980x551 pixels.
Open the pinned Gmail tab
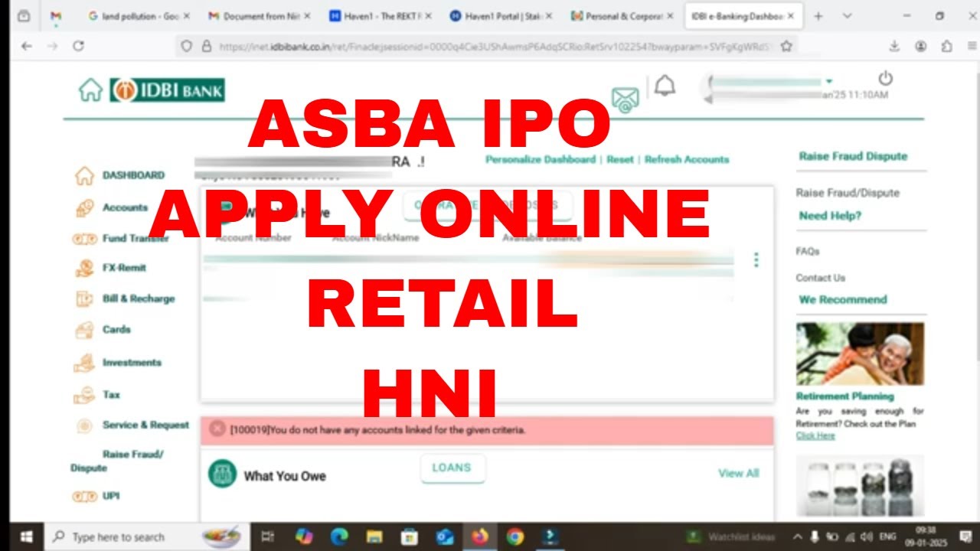pyautogui.click(x=55, y=15)
